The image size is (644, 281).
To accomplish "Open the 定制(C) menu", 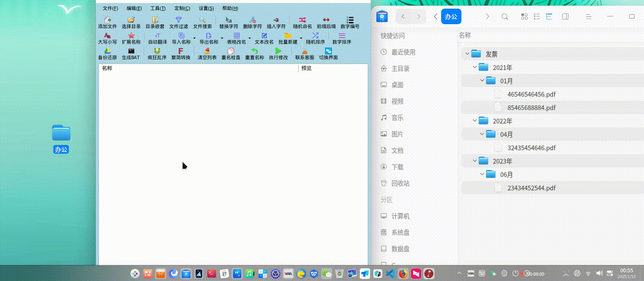I will point(182,8).
